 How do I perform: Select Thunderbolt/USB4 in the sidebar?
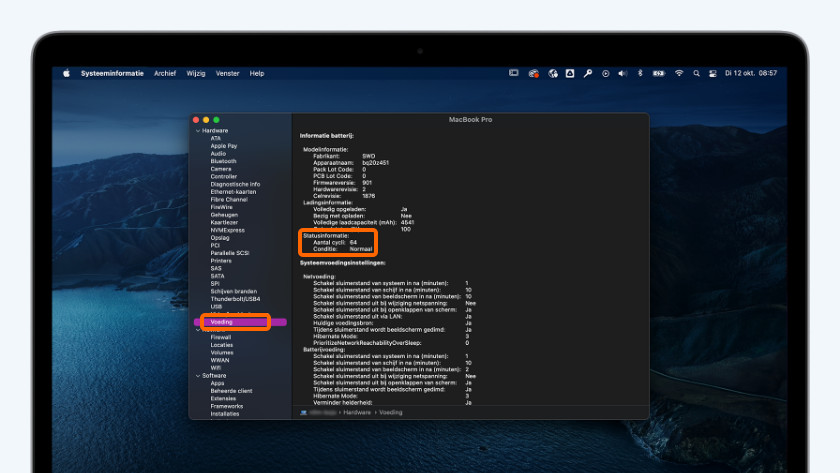235,299
